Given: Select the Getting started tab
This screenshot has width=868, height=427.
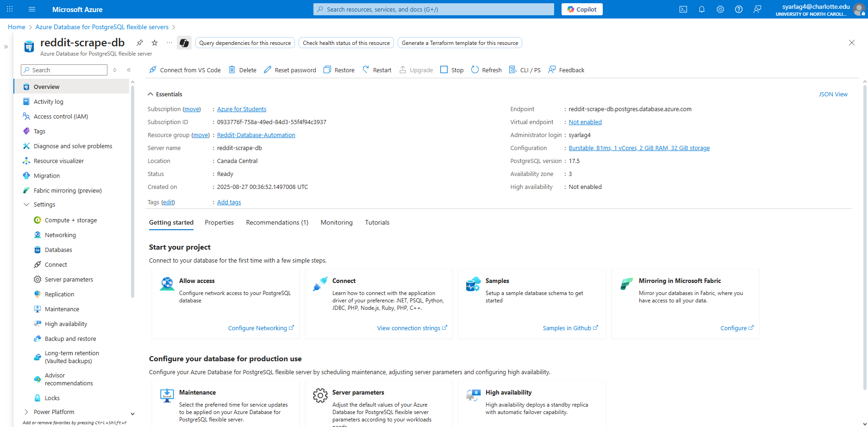Looking at the screenshot, I should tap(171, 223).
